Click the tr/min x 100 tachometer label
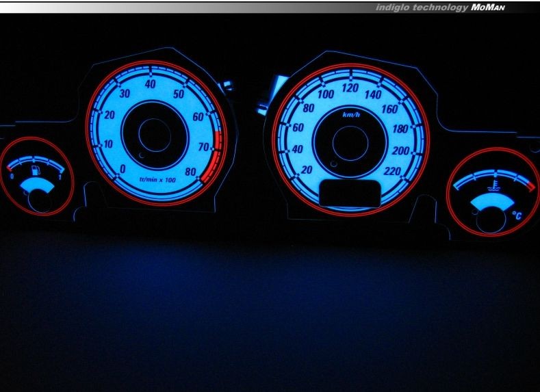This screenshot has height=392, width=540. [x=155, y=179]
